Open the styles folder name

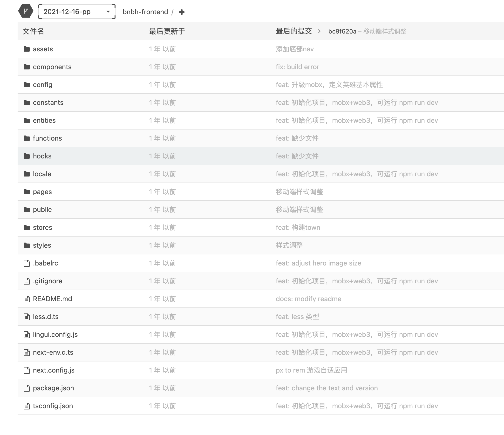click(42, 245)
